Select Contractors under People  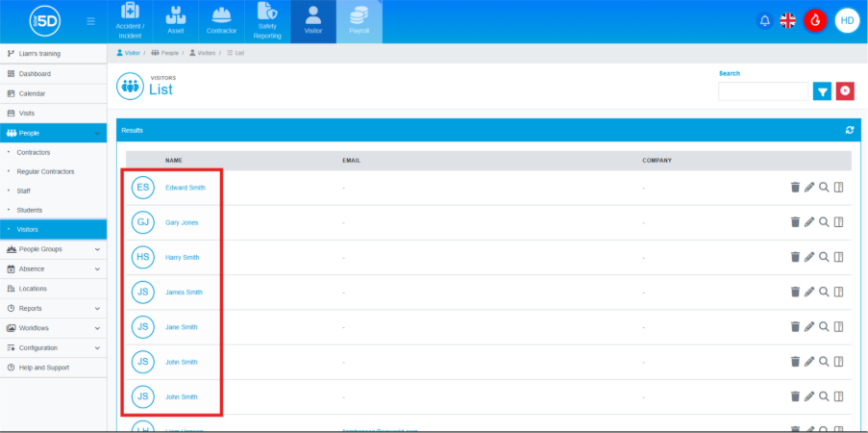click(53, 152)
